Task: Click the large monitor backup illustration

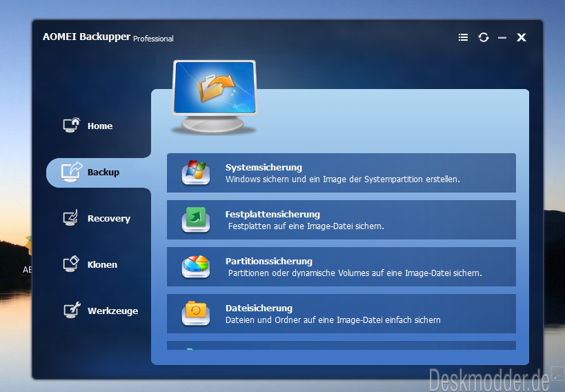Action: point(215,97)
